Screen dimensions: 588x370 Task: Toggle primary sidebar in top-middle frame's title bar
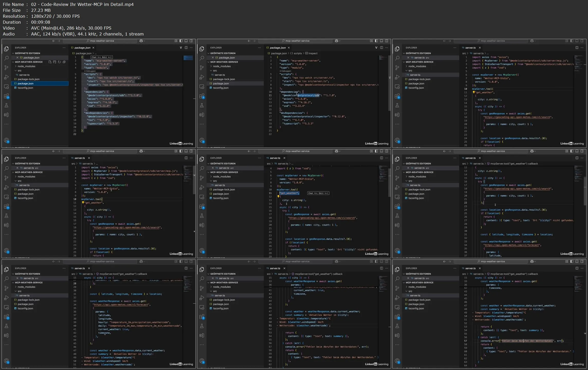pos(376,41)
